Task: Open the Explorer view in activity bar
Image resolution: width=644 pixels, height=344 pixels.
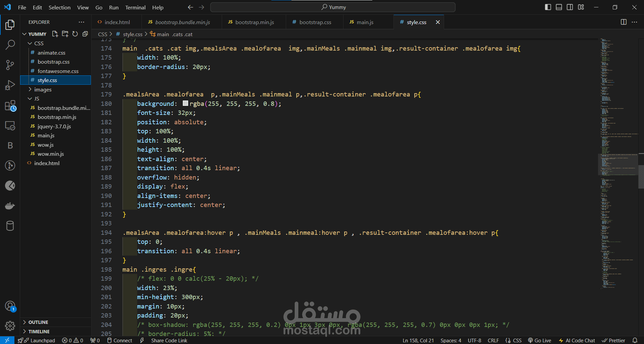Action: coord(10,24)
